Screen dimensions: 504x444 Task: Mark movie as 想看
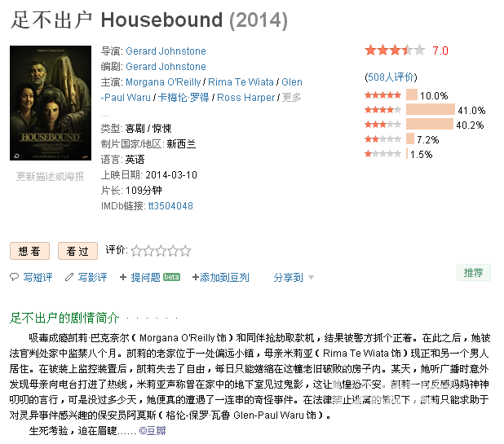click(x=29, y=251)
